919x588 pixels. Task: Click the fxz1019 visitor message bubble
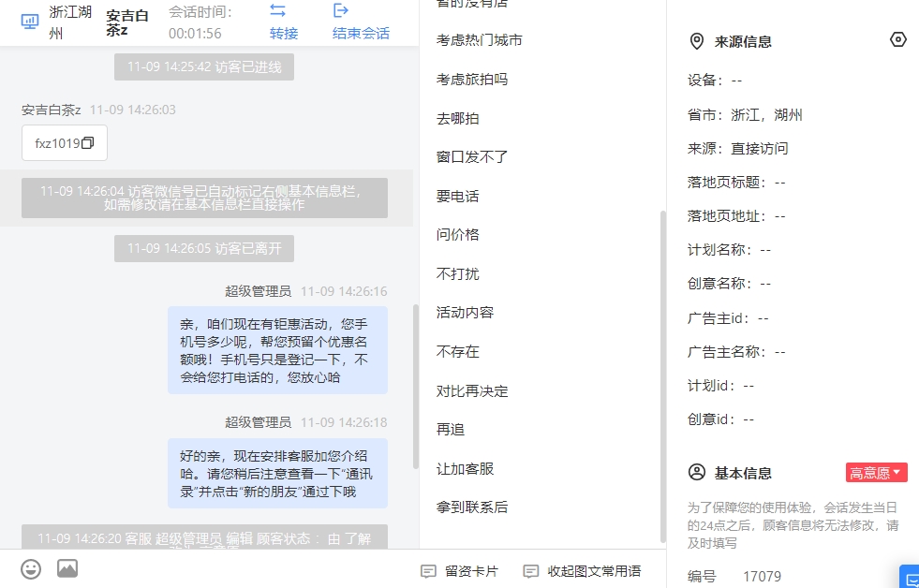[65, 143]
